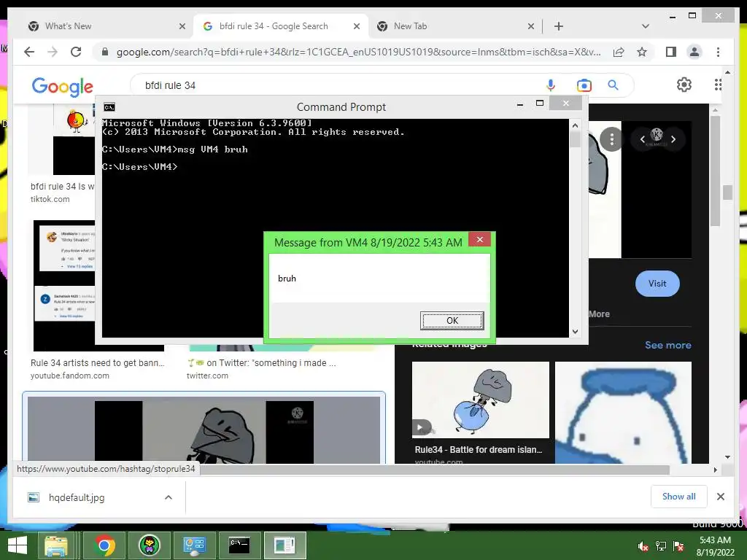Open Google apps grid
This screenshot has width=747, height=560.
point(718,85)
